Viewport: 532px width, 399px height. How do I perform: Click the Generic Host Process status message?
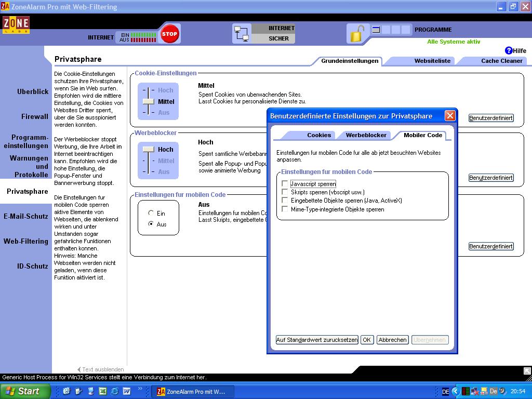pos(104,377)
